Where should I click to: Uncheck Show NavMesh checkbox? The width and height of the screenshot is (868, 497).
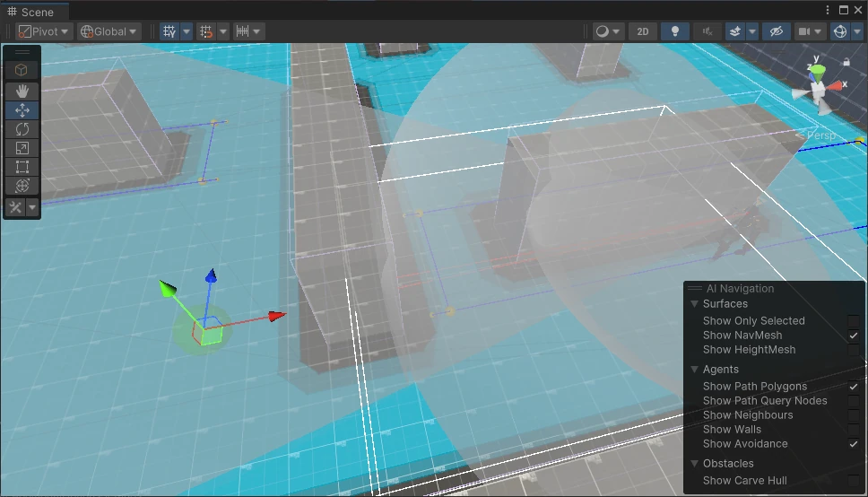pos(854,336)
